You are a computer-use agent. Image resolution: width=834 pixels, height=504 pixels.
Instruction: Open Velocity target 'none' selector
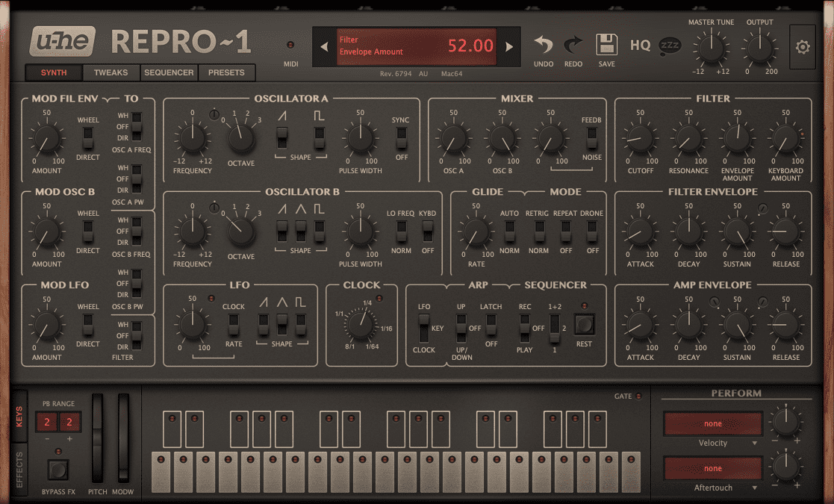[713, 423]
